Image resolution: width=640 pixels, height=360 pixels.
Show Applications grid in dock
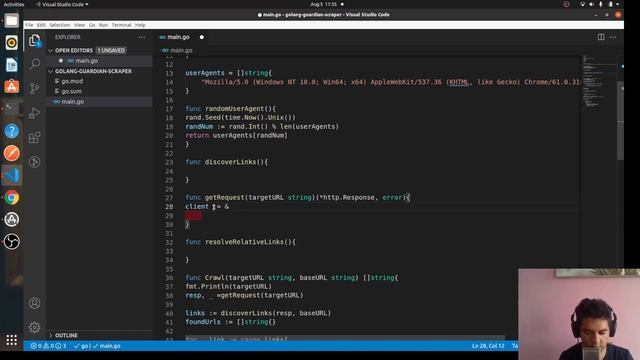[11, 340]
